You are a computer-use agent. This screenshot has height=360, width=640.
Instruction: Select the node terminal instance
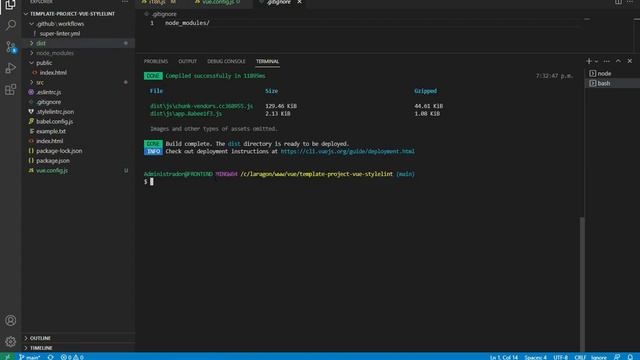pyautogui.click(x=612, y=73)
